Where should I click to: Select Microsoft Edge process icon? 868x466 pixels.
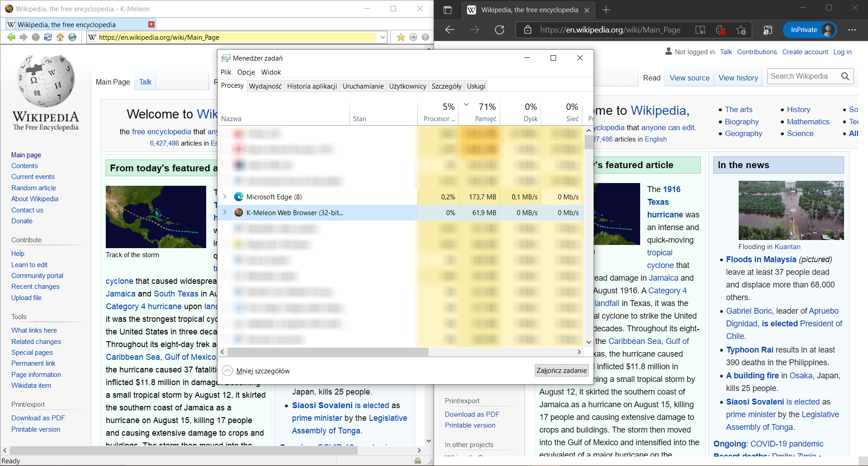pyautogui.click(x=238, y=197)
